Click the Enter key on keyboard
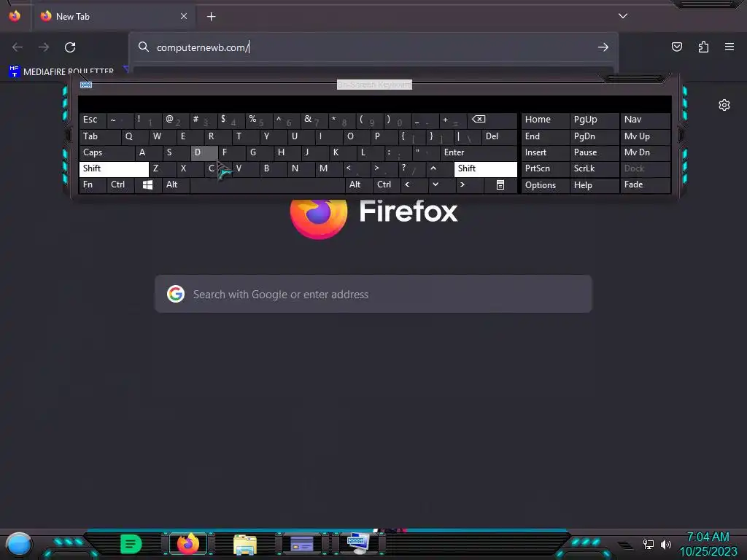Image resolution: width=747 pixels, height=560 pixels. coord(479,152)
